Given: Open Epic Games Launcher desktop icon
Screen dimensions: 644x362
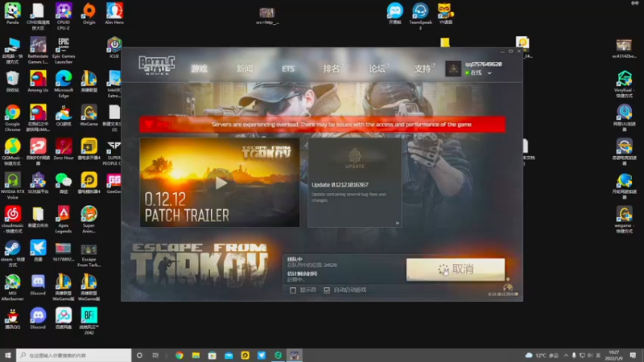Looking at the screenshot, I should [64, 51].
